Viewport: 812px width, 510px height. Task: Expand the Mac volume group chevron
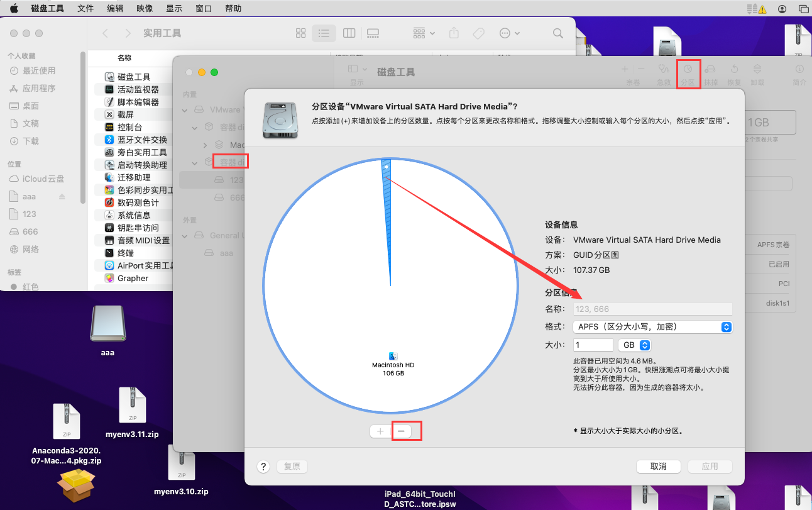tap(206, 145)
